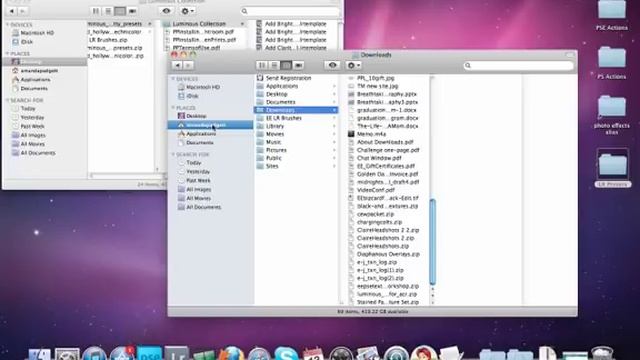Switch Downloads window to Cover Flow view

coord(298,65)
